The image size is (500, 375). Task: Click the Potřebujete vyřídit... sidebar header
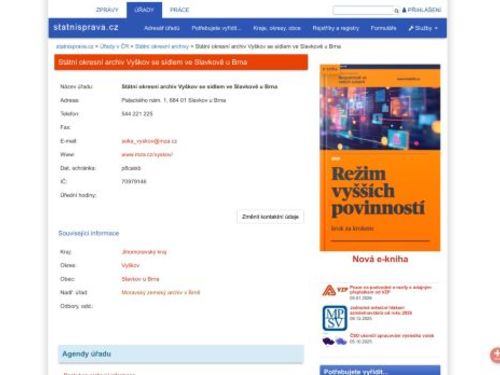(x=380, y=371)
